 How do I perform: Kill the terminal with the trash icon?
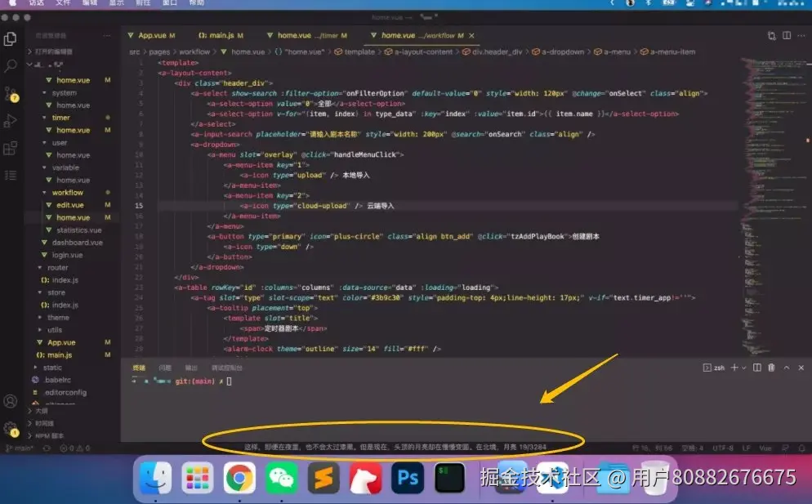(771, 368)
